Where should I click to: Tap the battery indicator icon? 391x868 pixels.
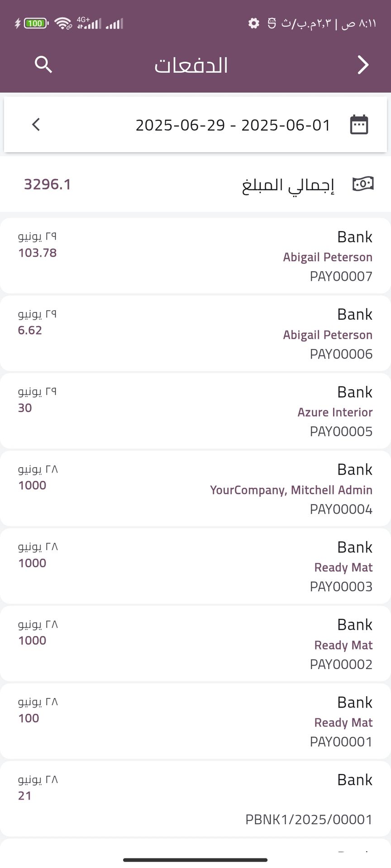35,23
